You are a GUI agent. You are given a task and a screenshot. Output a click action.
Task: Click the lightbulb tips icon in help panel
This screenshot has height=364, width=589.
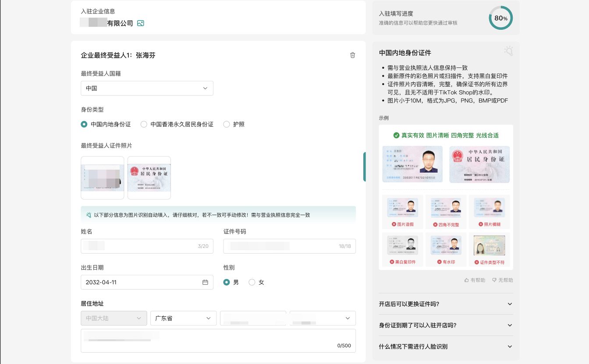pyautogui.click(x=508, y=51)
